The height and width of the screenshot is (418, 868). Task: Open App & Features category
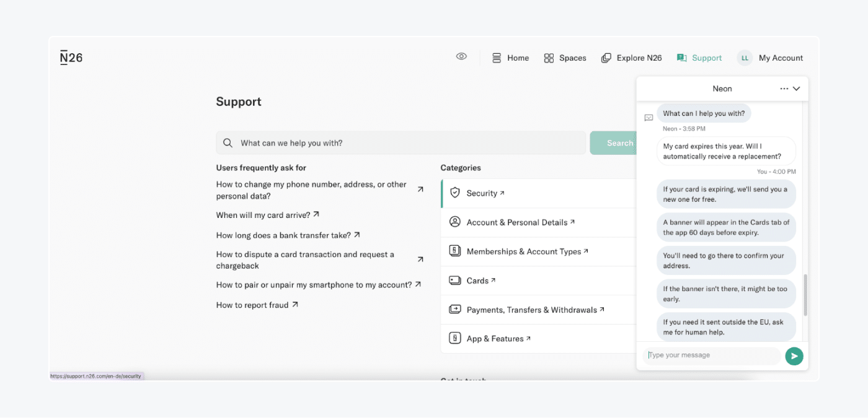point(539,339)
